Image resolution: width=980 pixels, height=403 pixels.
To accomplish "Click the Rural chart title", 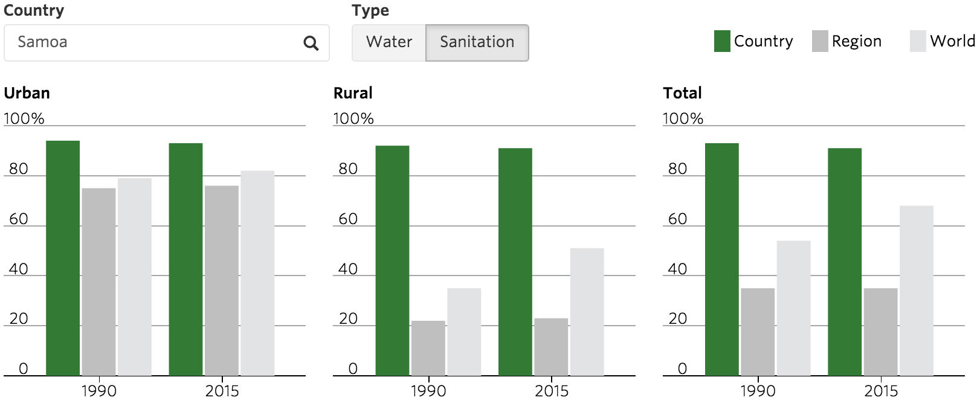I will (353, 93).
